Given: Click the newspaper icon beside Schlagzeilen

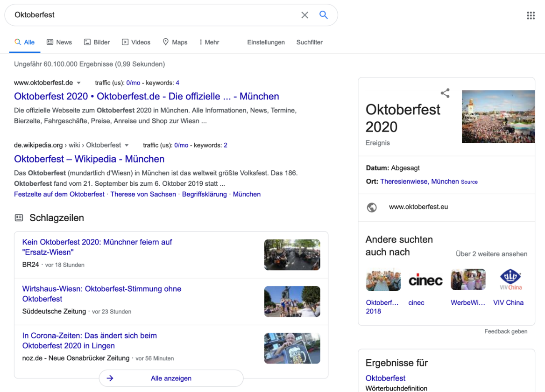Looking at the screenshot, I should (x=19, y=218).
